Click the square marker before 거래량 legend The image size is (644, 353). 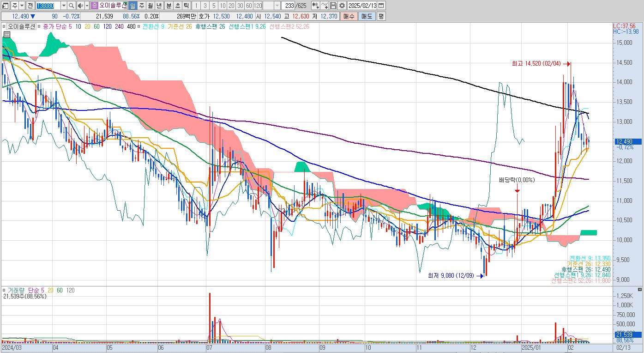5,290
